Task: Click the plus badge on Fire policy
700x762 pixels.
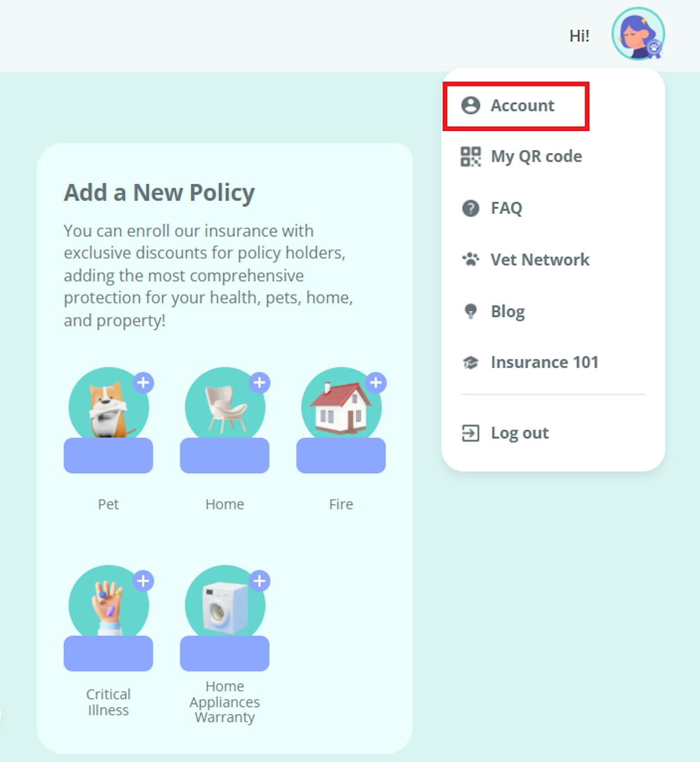Action: coord(376,383)
